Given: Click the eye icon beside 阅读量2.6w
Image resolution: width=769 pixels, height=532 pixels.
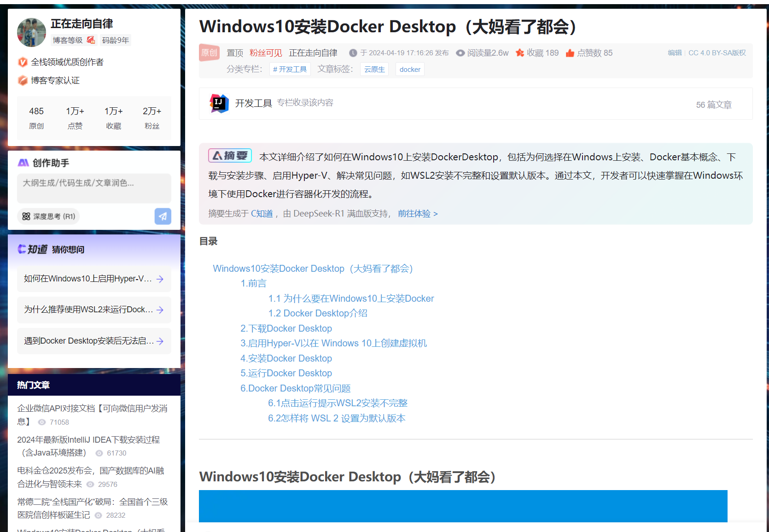Looking at the screenshot, I should pos(460,53).
